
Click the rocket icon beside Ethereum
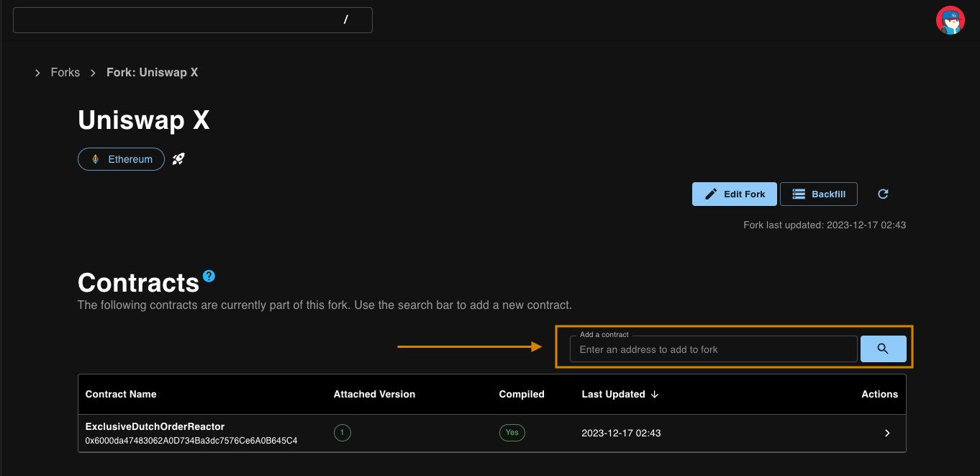tap(178, 159)
